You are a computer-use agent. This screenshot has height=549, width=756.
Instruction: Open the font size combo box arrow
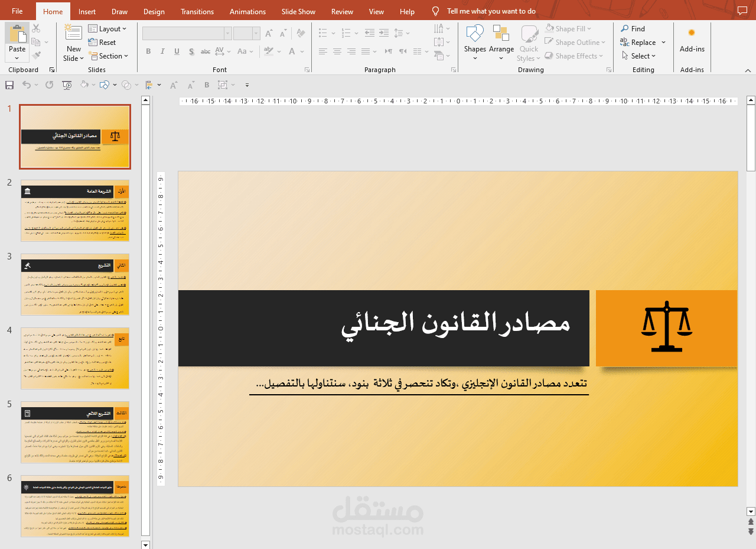tap(256, 34)
